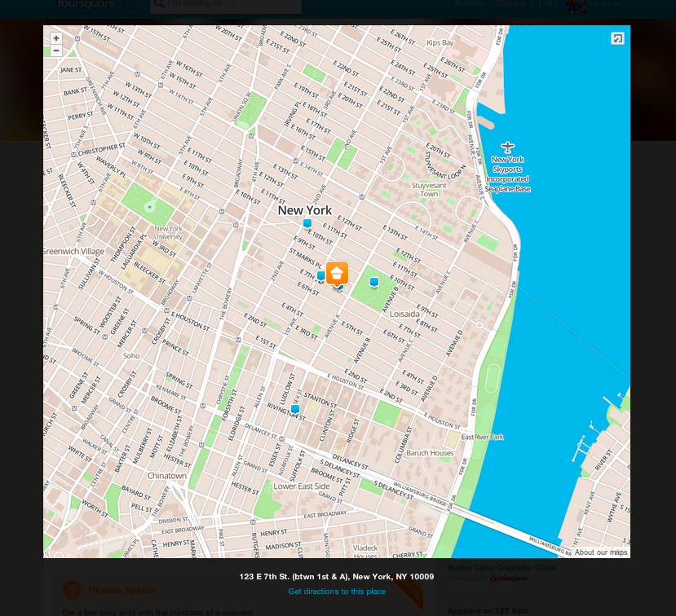676x616 pixels.
Task: Click the Newbie Special offer
Action: (122, 590)
